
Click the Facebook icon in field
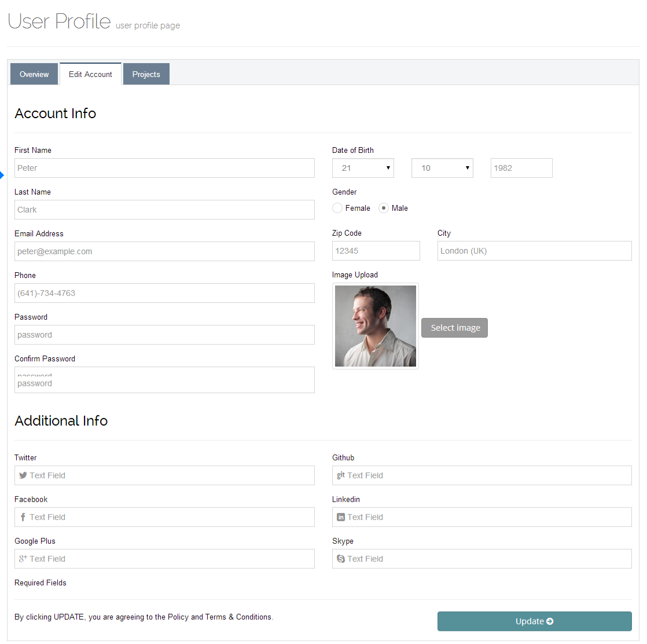point(23,517)
